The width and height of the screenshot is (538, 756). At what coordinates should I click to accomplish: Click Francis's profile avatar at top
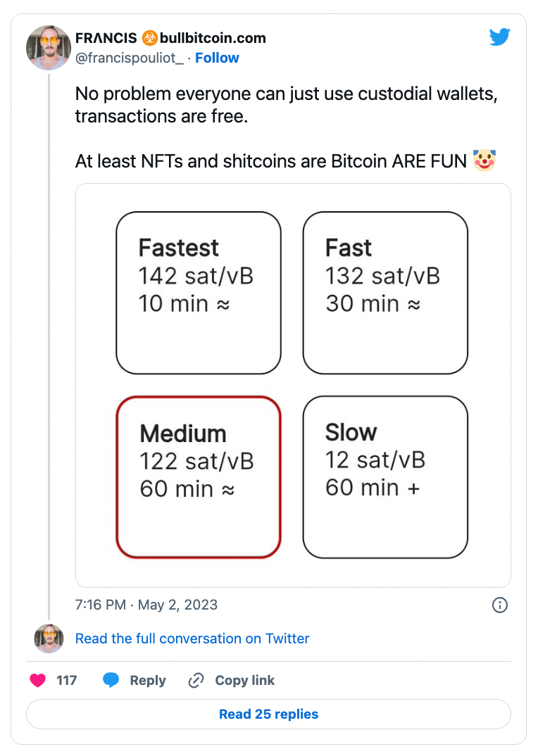[x=49, y=47]
